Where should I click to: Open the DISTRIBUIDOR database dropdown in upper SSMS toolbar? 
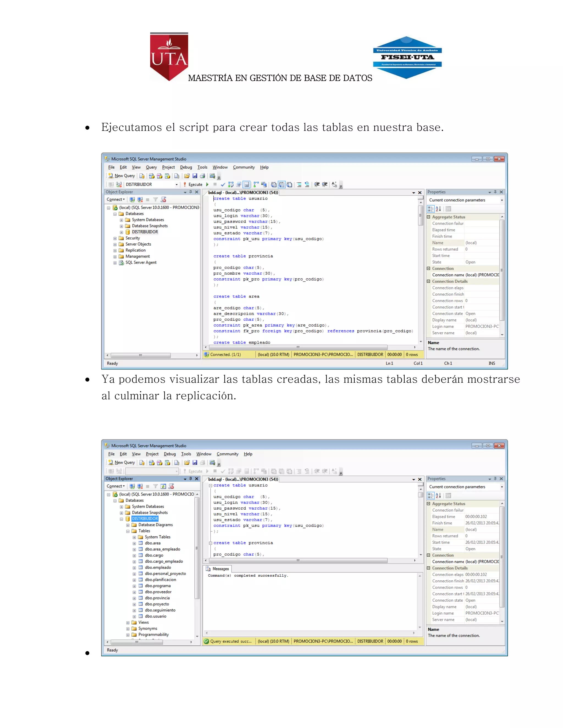pyautogui.click(x=177, y=184)
